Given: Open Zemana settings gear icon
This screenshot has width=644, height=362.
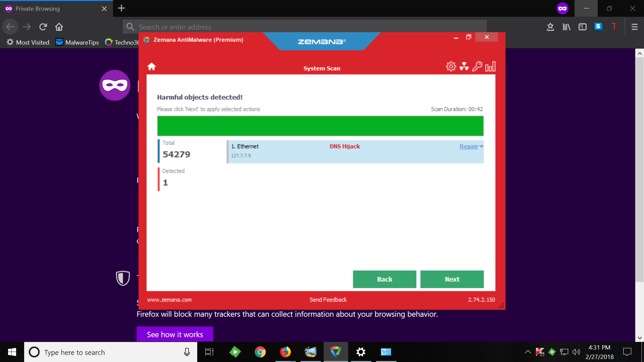Looking at the screenshot, I should pyautogui.click(x=451, y=66).
